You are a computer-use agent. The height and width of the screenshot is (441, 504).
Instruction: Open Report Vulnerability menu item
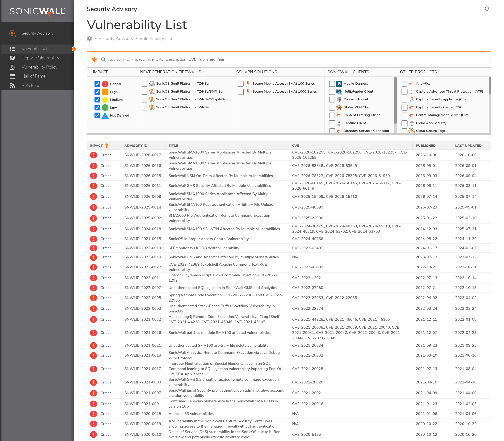40,58
